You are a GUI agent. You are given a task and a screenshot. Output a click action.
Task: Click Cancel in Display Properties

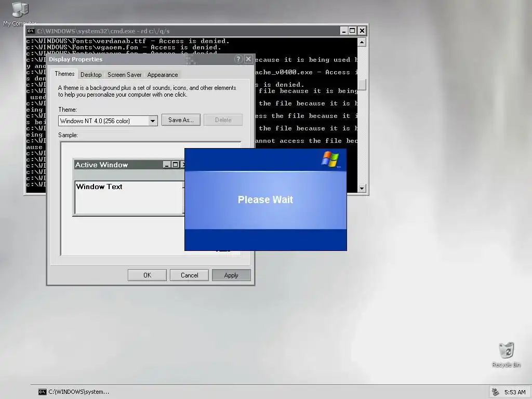coord(189,275)
